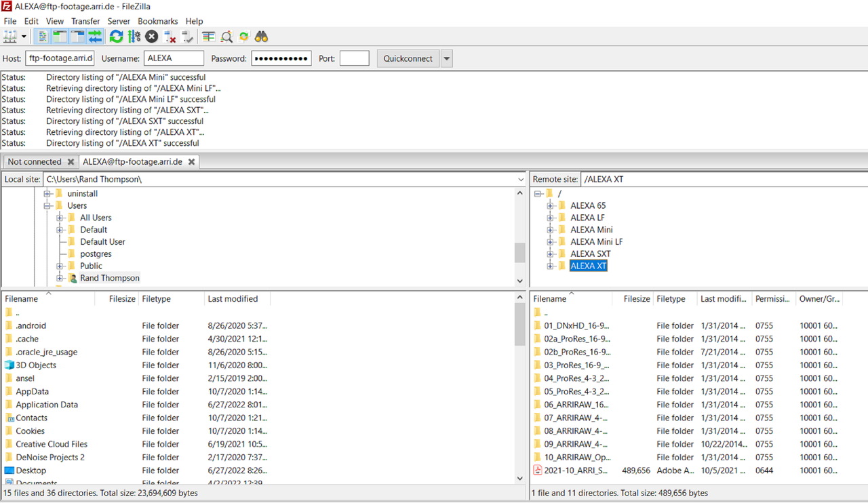Screen dimensions: 868x503
Task: Open the Local site path dropdown
Action: tap(521, 180)
